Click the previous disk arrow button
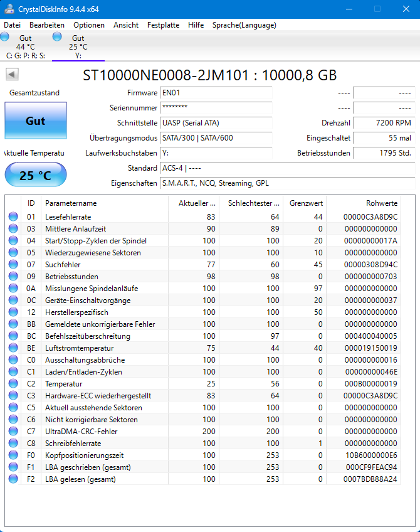 [x=12, y=74]
